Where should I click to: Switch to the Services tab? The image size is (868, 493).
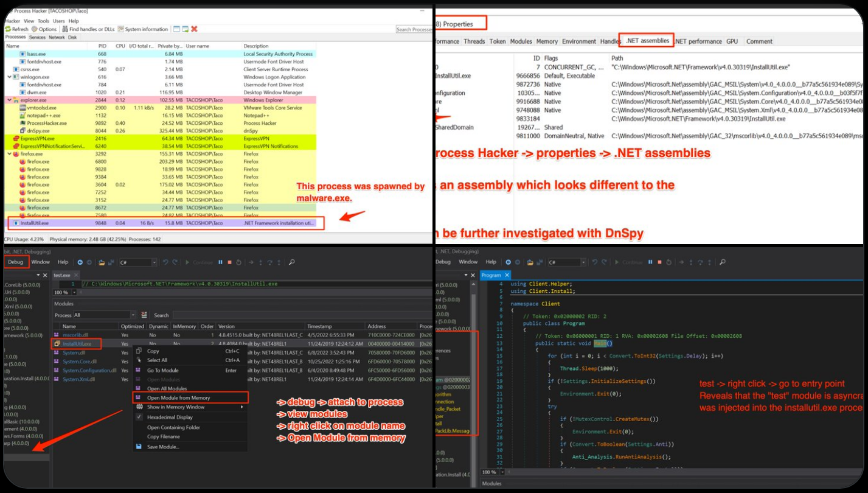37,37
